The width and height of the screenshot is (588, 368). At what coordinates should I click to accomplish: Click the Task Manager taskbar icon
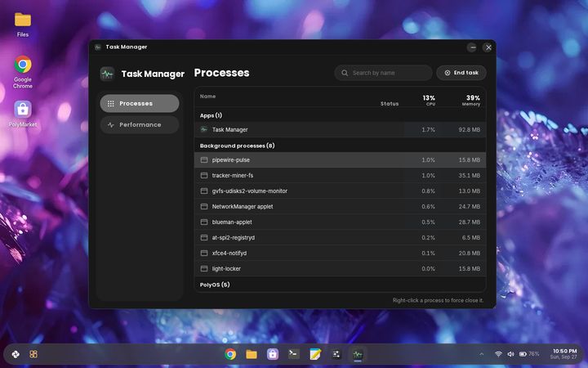358,354
